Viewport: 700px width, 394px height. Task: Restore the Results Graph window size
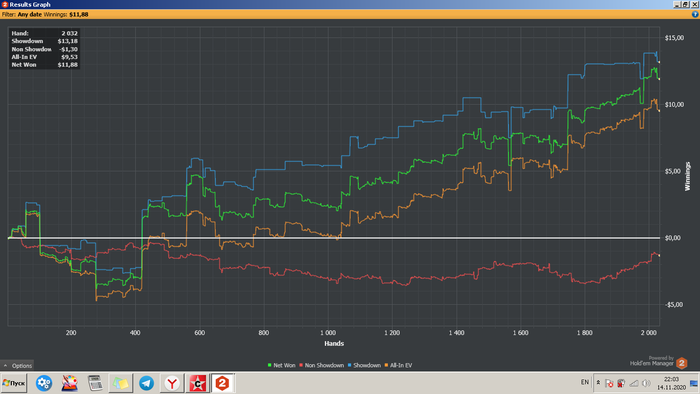tap(686, 4)
